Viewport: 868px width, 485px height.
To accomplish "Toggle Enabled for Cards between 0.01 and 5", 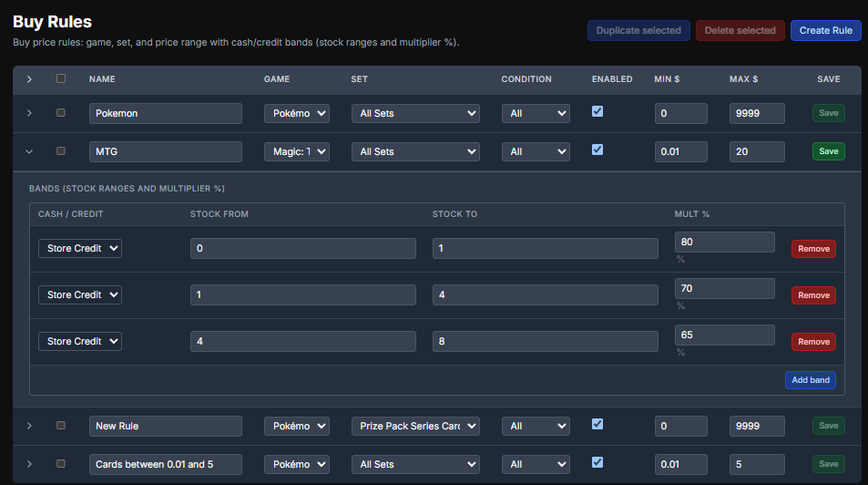I will tap(597, 462).
